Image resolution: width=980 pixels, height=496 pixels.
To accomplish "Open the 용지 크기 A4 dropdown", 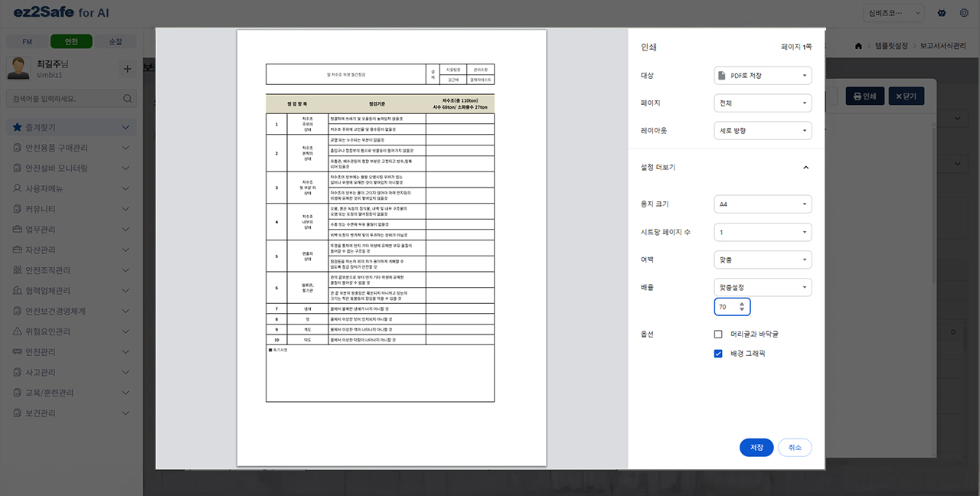I will (x=763, y=204).
